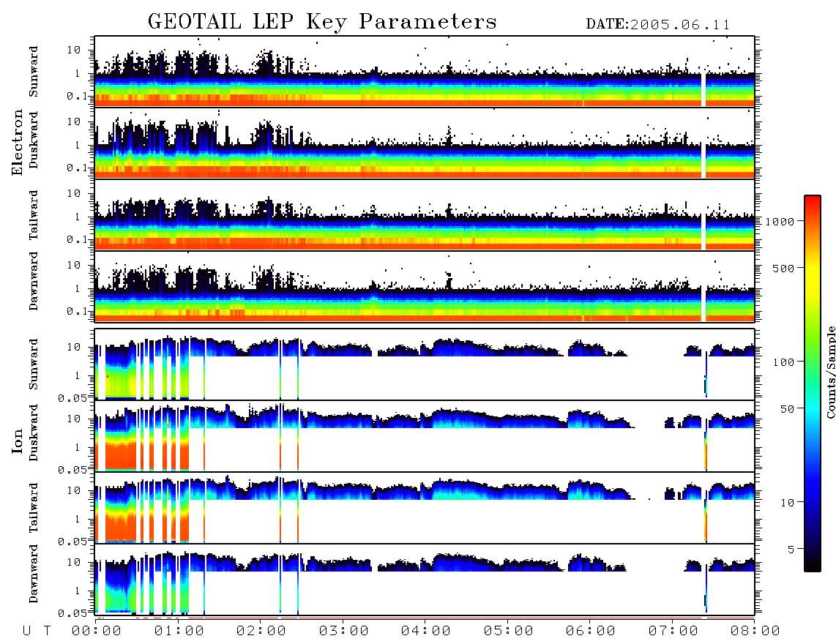
Task: Click the title GEOTAIL LEP Key Parameters
Action: click(322, 21)
